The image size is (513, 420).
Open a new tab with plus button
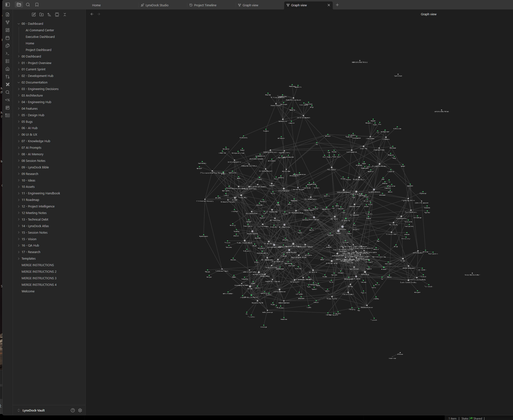point(337,5)
